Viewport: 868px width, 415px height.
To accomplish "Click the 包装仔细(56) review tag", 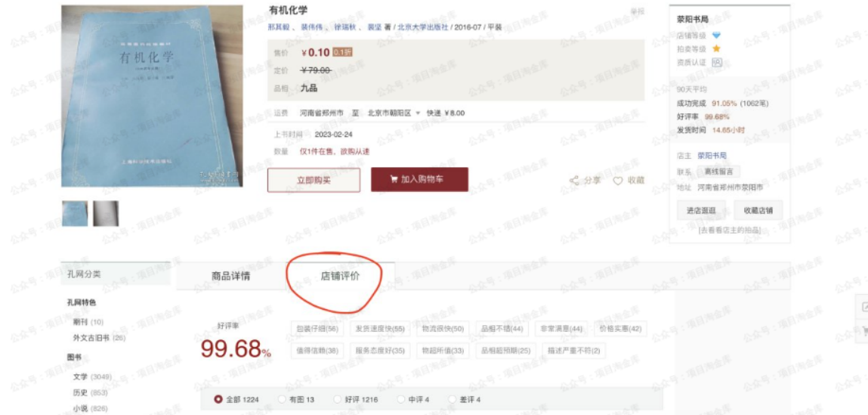I will 317,329.
